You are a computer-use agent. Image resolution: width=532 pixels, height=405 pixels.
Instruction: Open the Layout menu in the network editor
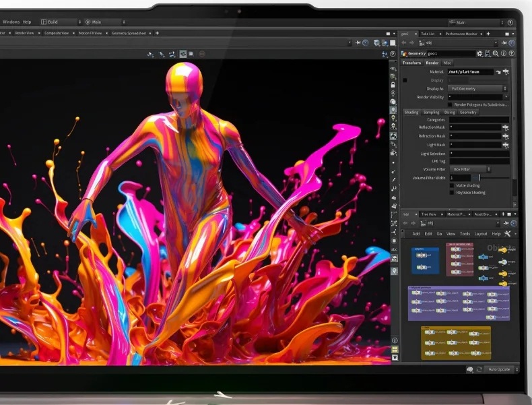click(480, 234)
